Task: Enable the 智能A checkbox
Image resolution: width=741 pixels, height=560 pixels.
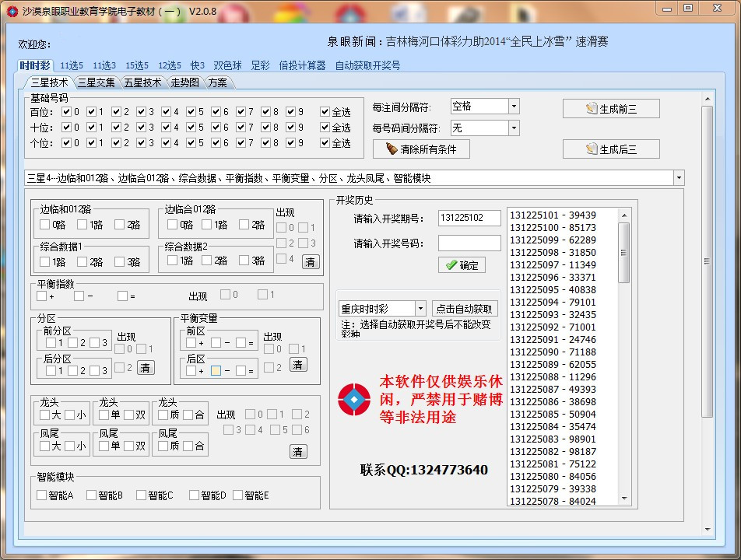Action: [x=41, y=495]
